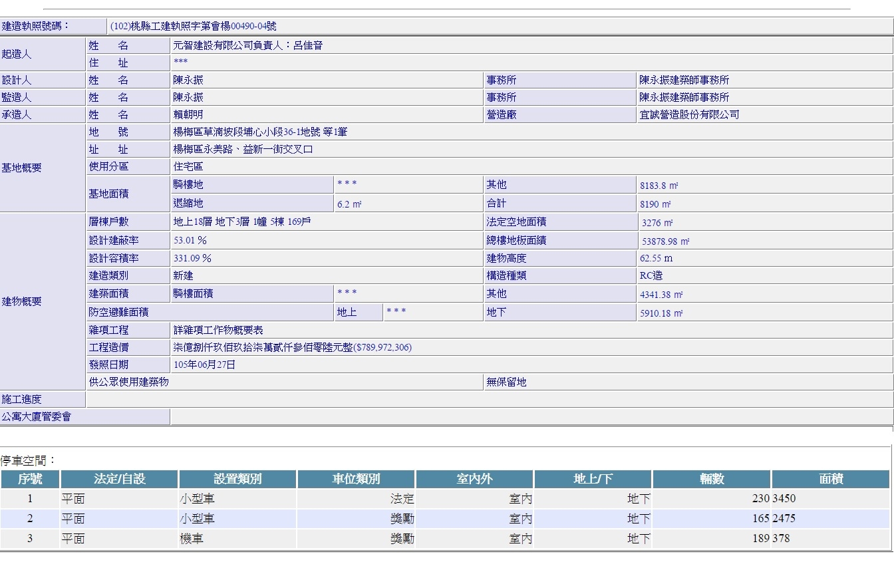The width and height of the screenshot is (894, 588).
Task: Click the 設計人 row header
Action: (43, 80)
